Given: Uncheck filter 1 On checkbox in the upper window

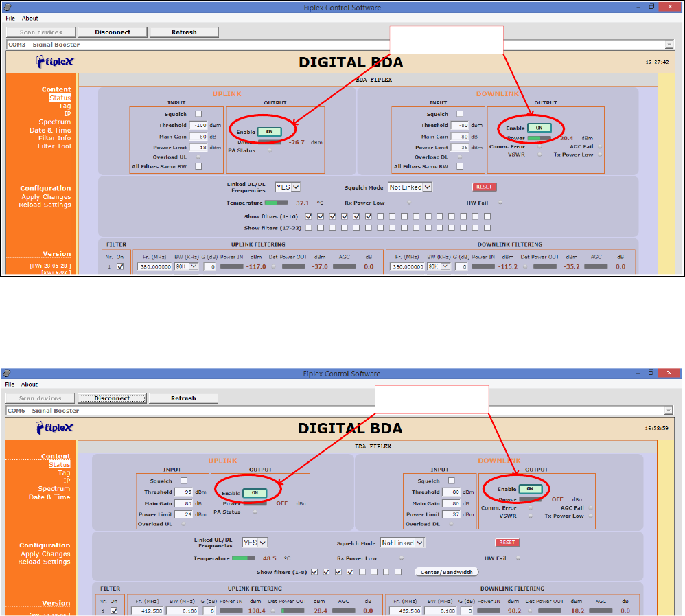Looking at the screenshot, I should point(120,266).
